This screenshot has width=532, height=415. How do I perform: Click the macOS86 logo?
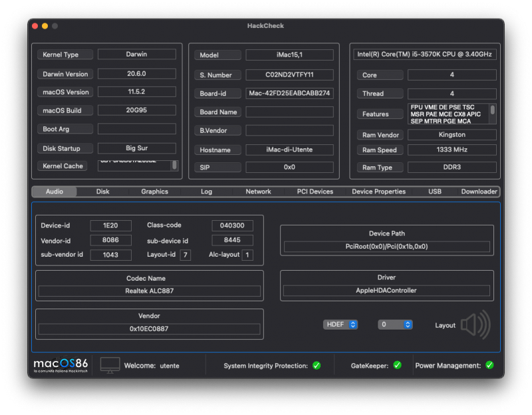tap(61, 364)
